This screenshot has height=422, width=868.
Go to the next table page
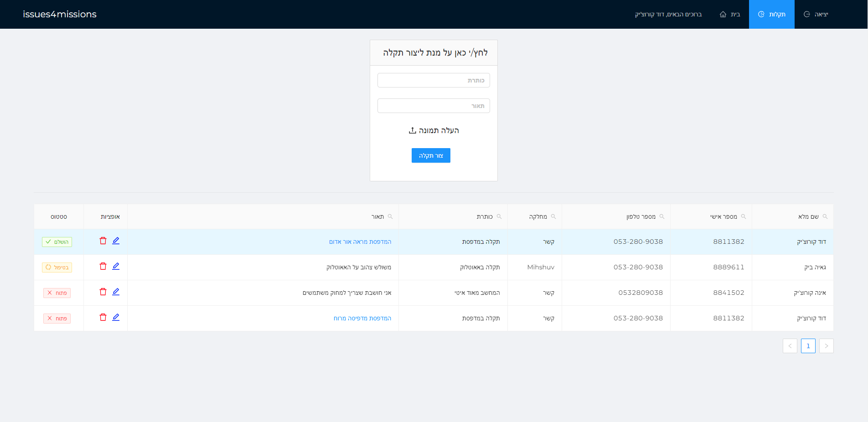pyautogui.click(x=827, y=346)
